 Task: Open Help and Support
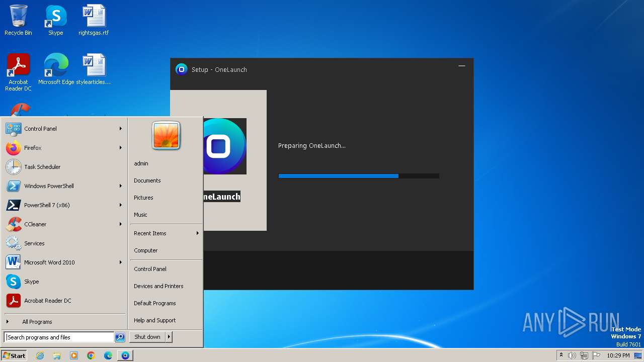[x=155, y=320]
